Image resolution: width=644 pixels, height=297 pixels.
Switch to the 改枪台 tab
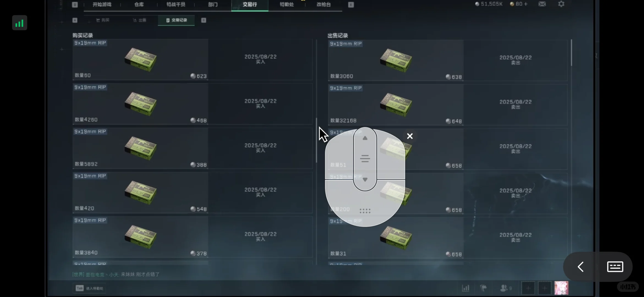click(324, 5)
